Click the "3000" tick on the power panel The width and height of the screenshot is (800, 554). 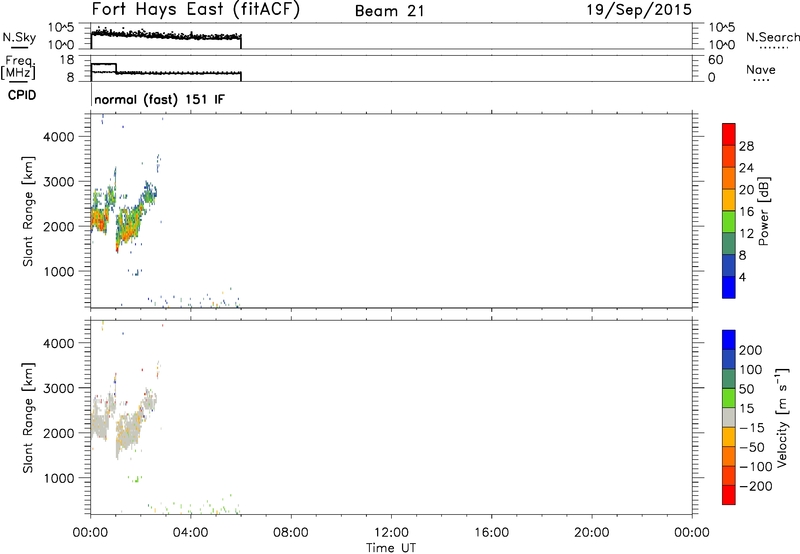coord(59,182)
